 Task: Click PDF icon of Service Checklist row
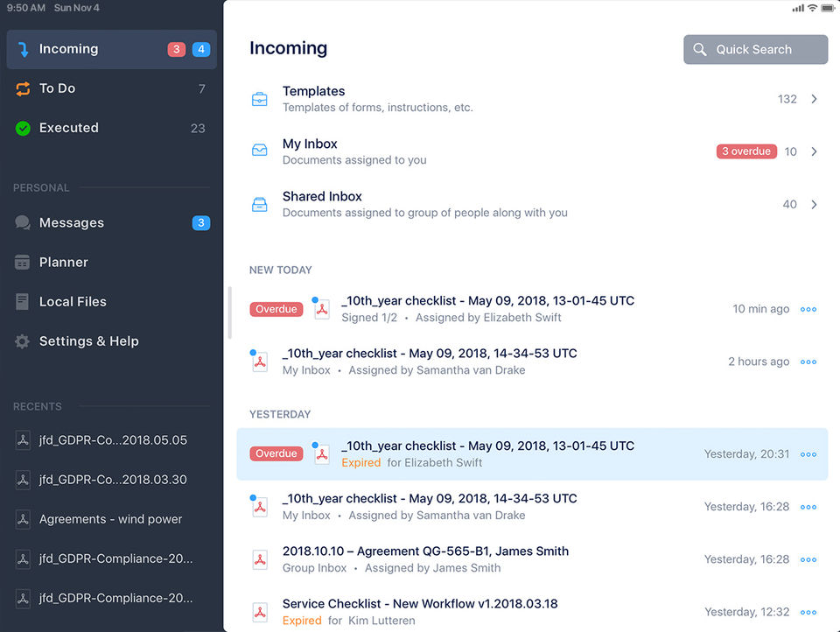260,612
